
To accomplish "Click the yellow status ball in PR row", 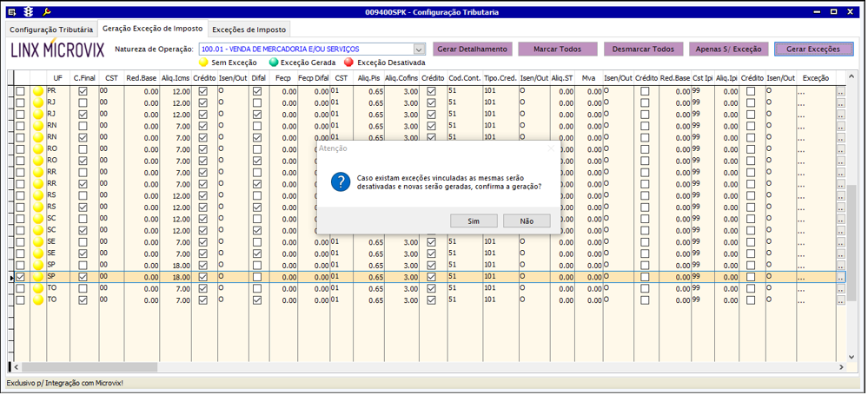I will tap(38, 91).
